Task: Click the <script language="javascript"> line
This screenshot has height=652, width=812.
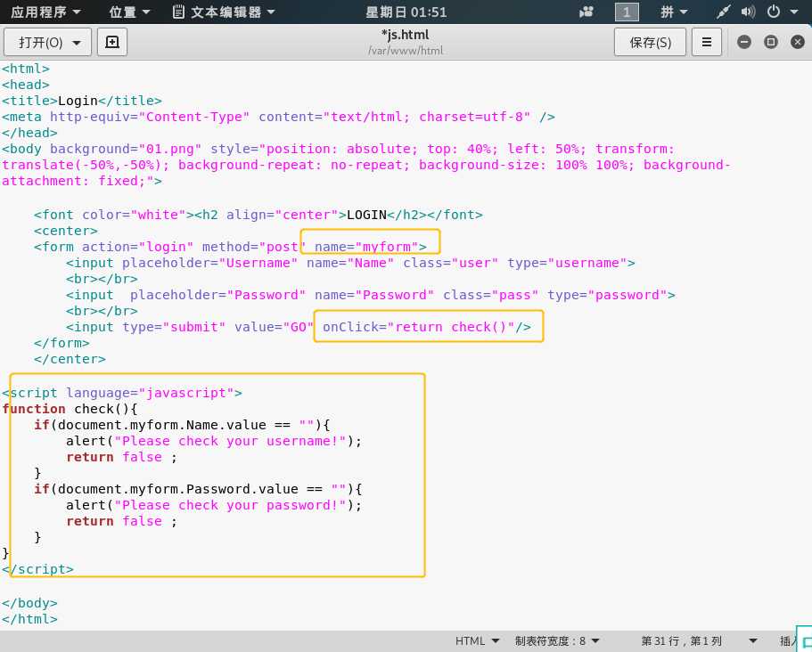Action: (122, 393)
